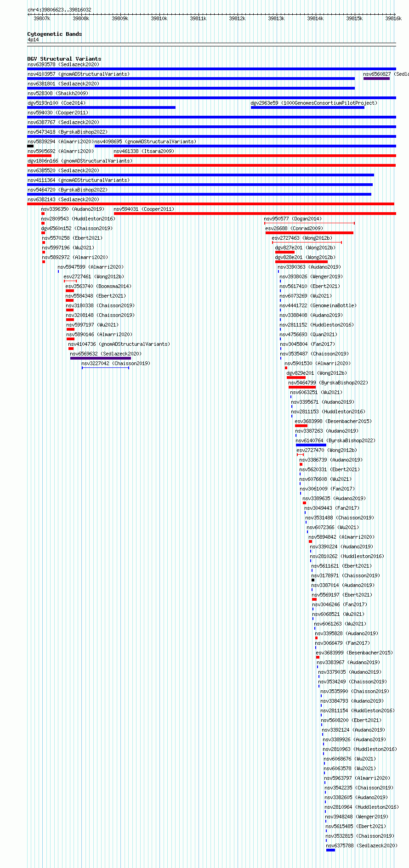
Task: Click nsv3390363 (Audano2019) label
Action: click(309, 267)
